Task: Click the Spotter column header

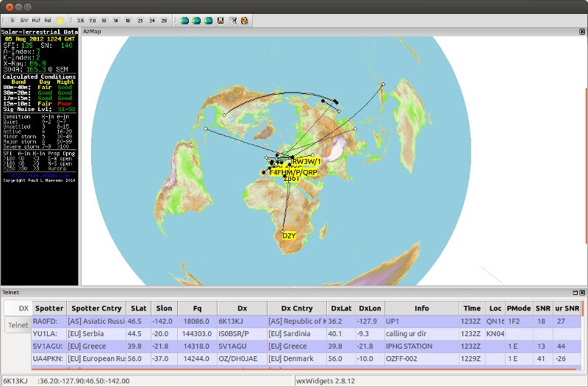Action: tap(49, 308)
